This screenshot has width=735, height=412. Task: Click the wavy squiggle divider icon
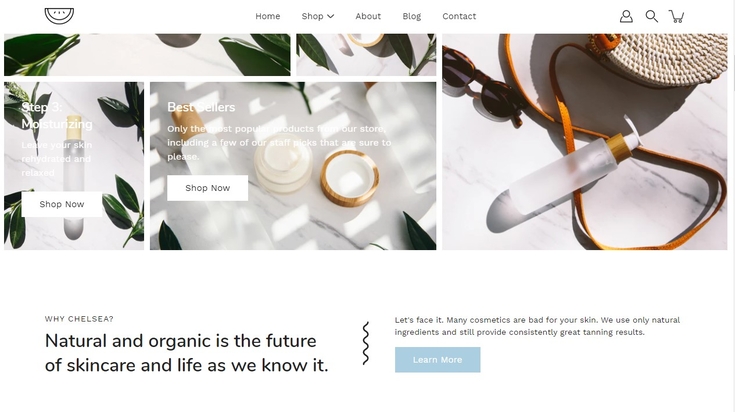(366, 343)
